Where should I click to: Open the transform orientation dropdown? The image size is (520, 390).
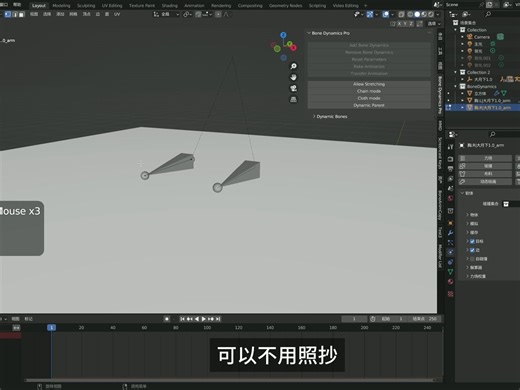[166, 14]
